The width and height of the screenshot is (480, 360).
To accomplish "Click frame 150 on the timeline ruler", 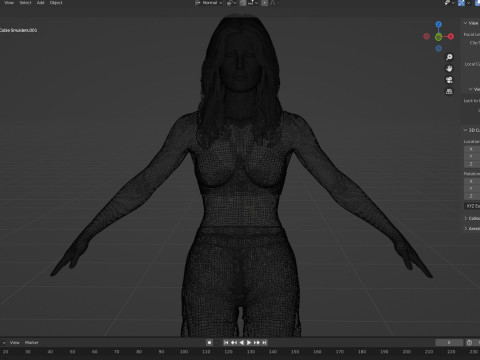I will click(295, 352).
